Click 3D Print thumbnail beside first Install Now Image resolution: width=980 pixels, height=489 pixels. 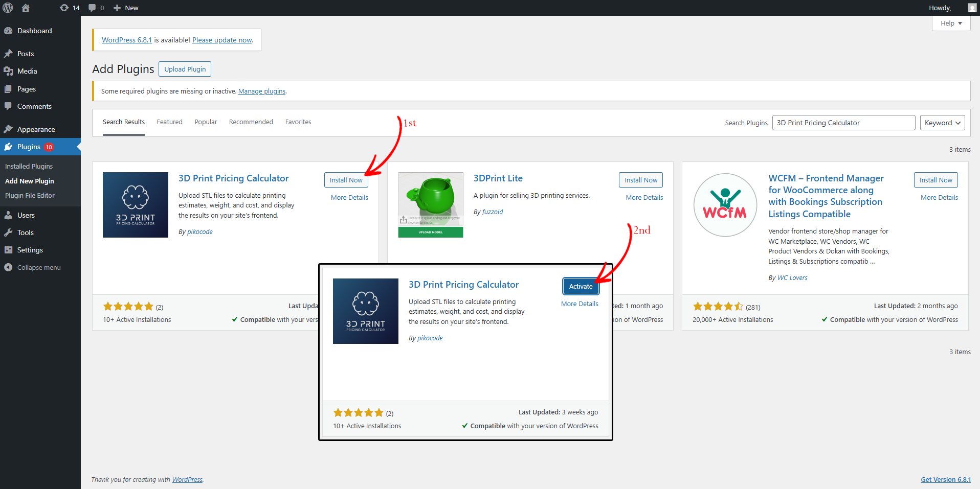136,205
